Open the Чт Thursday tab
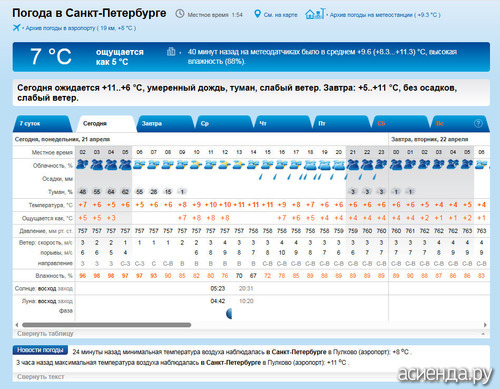Image resolution: width=500 pixels, height=389 pixels. click(263, 123)
